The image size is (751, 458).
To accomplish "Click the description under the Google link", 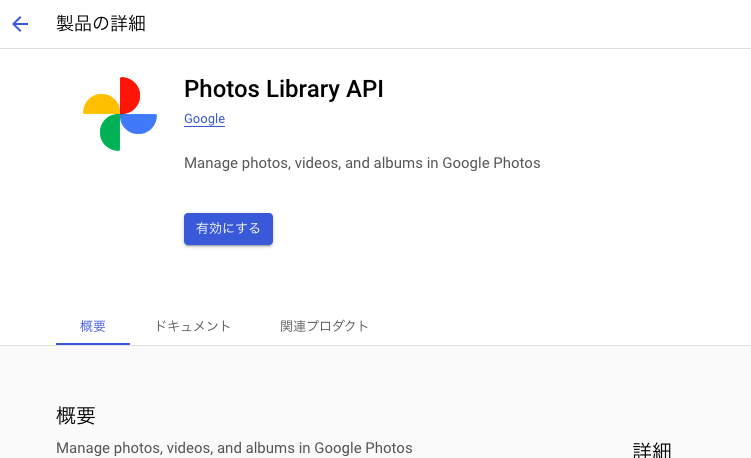I will pyautogui.click(x=362, y=163).
